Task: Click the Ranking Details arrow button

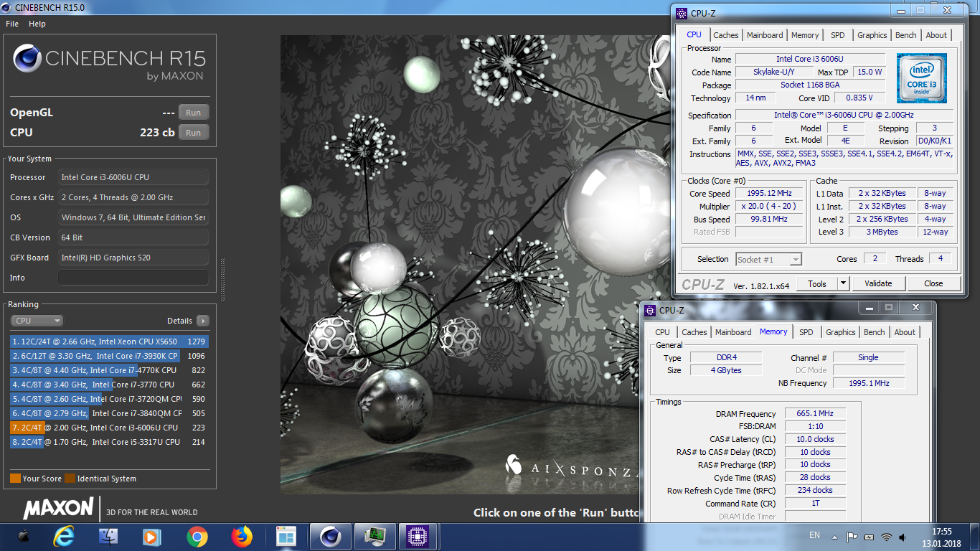Action: coord(203,321)
